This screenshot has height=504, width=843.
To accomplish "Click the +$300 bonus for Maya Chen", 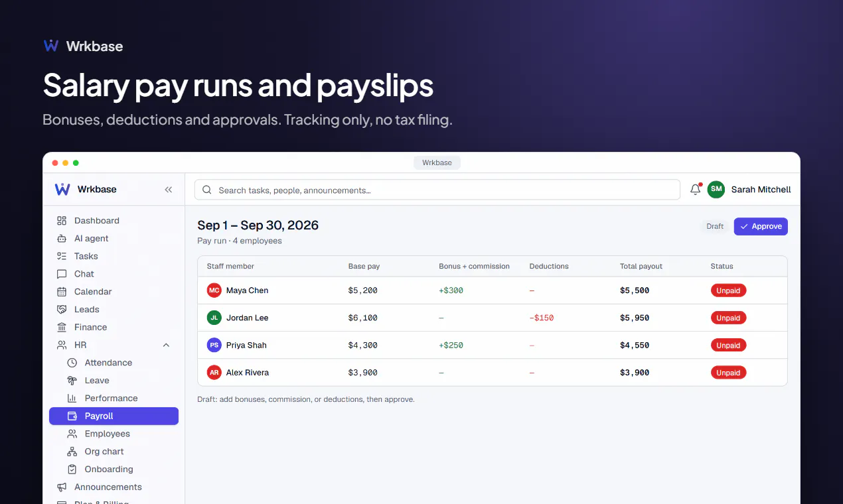I will point(451,290).
